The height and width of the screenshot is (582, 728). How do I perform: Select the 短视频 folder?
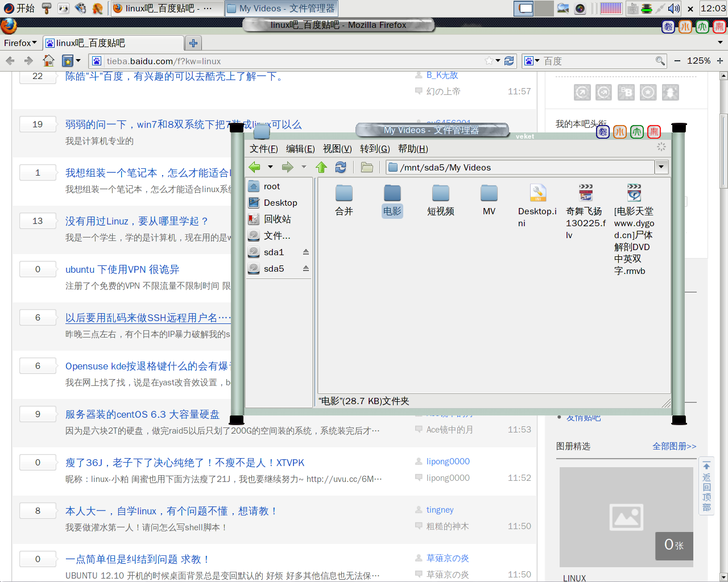tap(441, 200)
